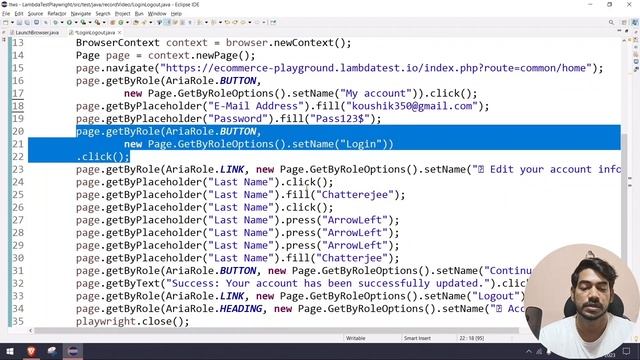Expand the Next Annotation dropdown arrow
640x360 pixels.
206,22
